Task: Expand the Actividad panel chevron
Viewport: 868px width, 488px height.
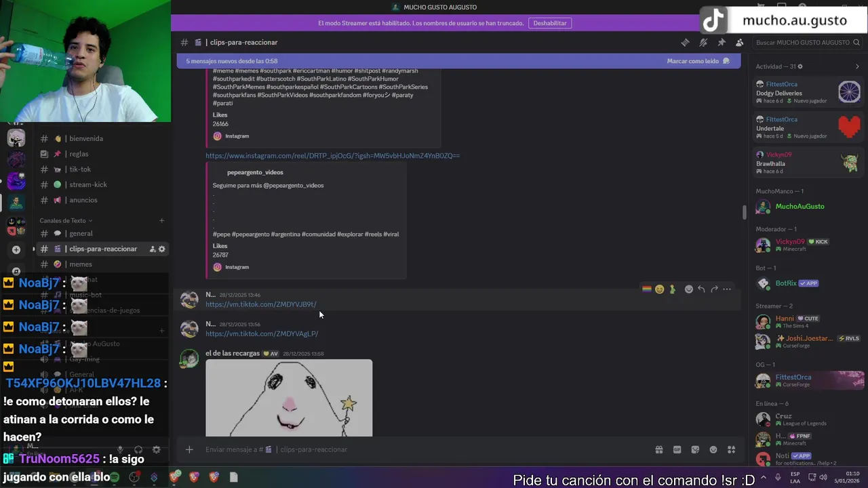Action: point(856,66)
